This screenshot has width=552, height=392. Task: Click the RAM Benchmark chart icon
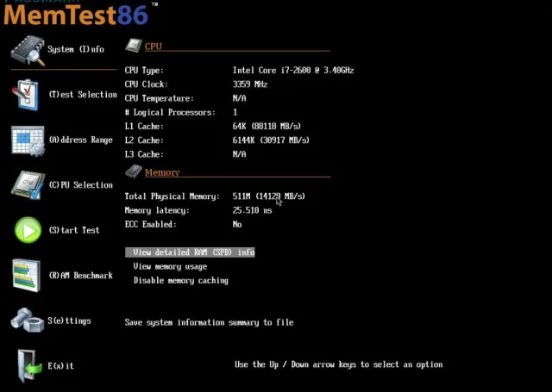coord(27,276)
